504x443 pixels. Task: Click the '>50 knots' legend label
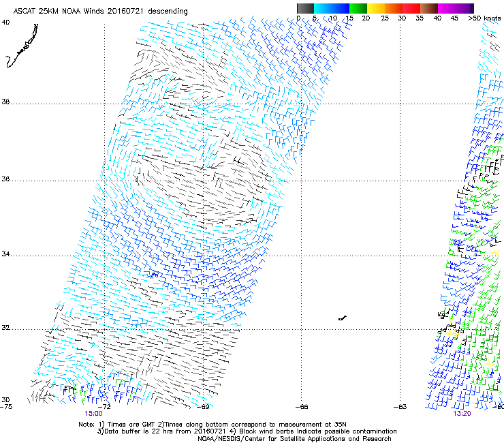[x=484, y=18]
